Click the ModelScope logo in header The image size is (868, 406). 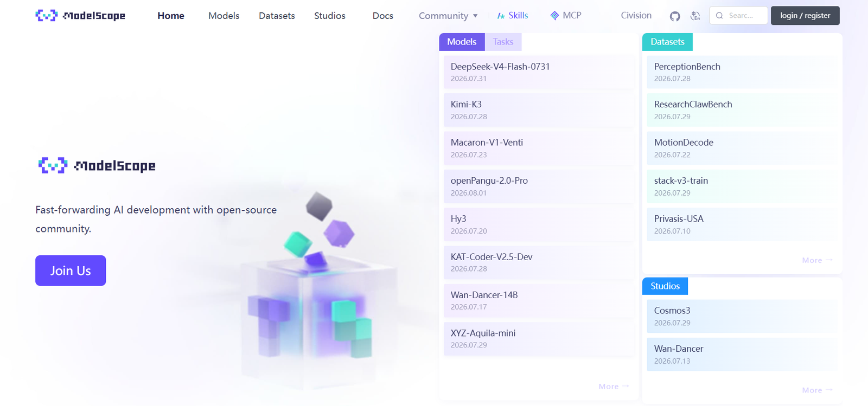coord(80,16)
